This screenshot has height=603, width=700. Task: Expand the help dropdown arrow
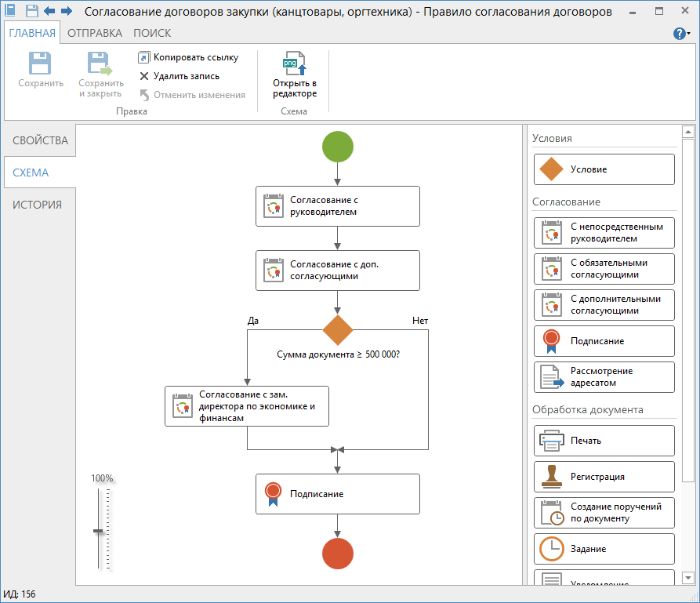[x=690, y=34]
